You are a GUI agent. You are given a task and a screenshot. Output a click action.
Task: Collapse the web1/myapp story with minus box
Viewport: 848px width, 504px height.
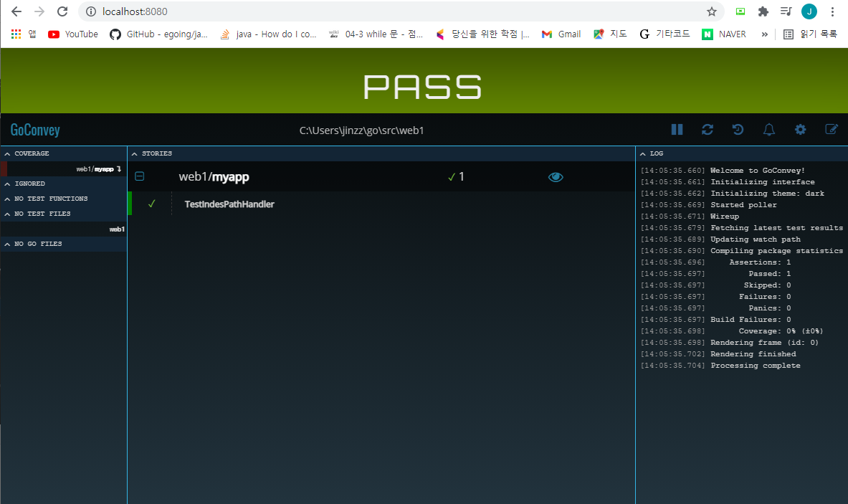click(140, 176)
